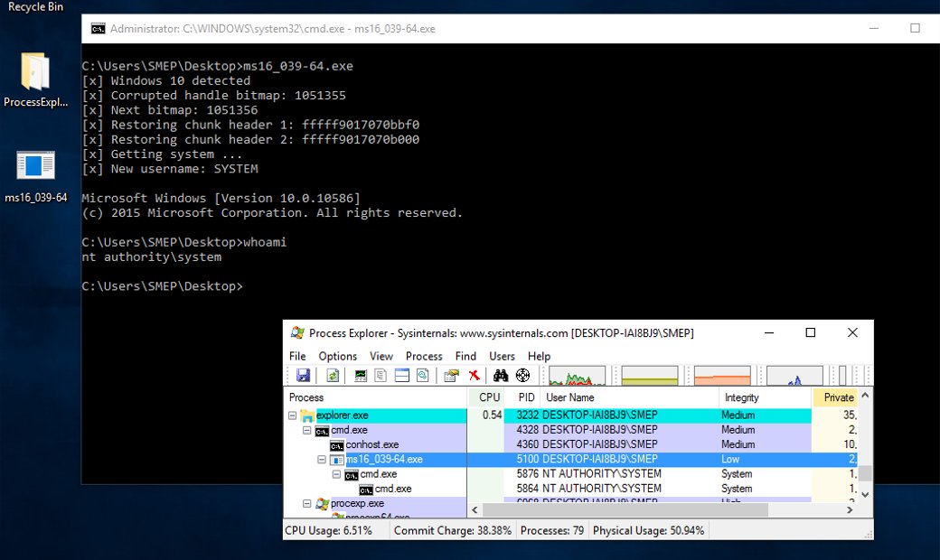Click the Process Explorer title bar icon
This screenshot has width=940, height=560.
click(297, 333)
